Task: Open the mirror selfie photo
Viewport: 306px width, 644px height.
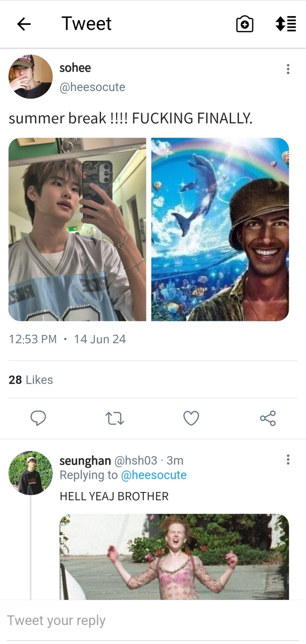Action: (77, 229)
